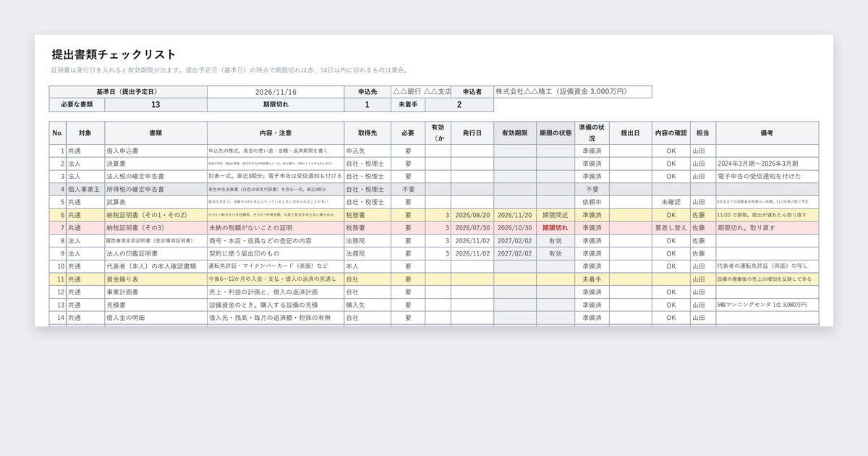Click the 申込先 cell containing △△銀行 △△支店
This screenshot has height=456, width=868.
coord(421,92)
